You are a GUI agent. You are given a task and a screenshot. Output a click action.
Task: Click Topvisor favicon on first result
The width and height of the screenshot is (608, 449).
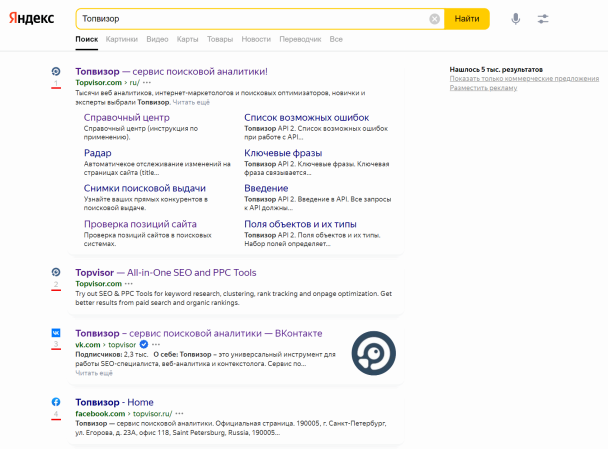pyautogui.click(x=56, y=71)
